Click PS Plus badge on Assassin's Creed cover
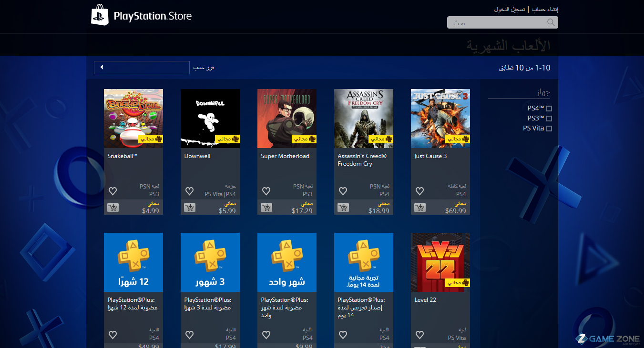The image size is (644, 348). [x=381, y=139]
